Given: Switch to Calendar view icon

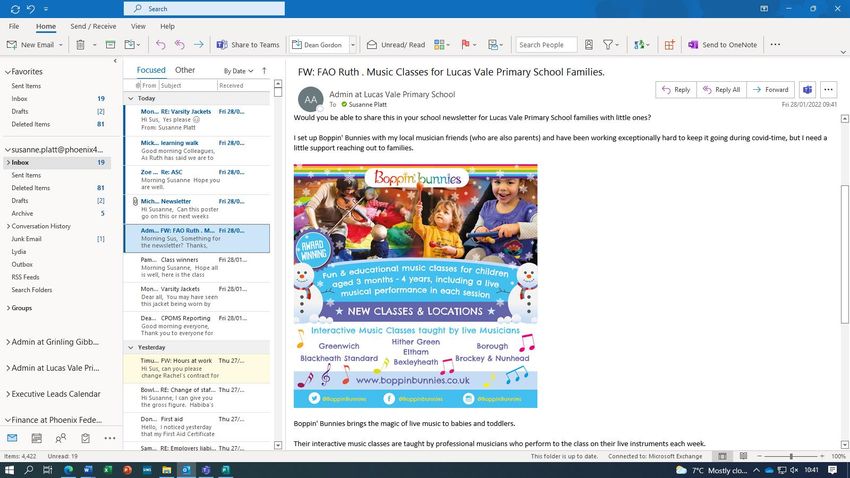Looking at the screenshot, I should click(x=36, y=438).
